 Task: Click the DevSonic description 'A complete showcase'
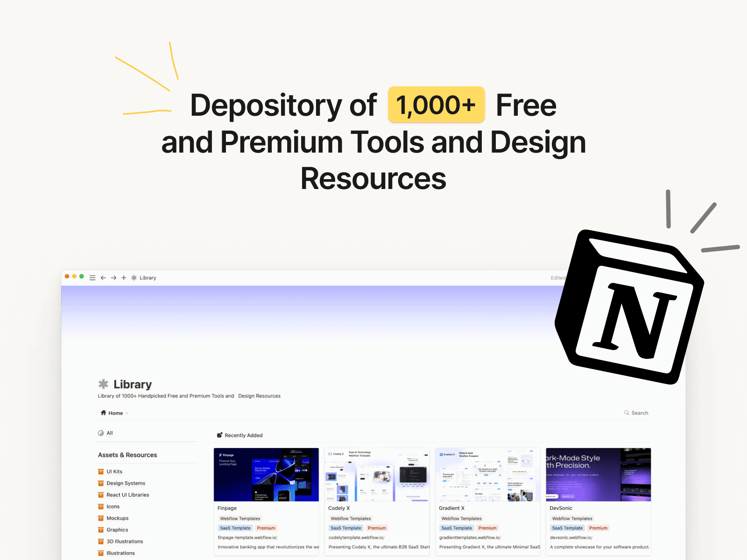[599, 547]
